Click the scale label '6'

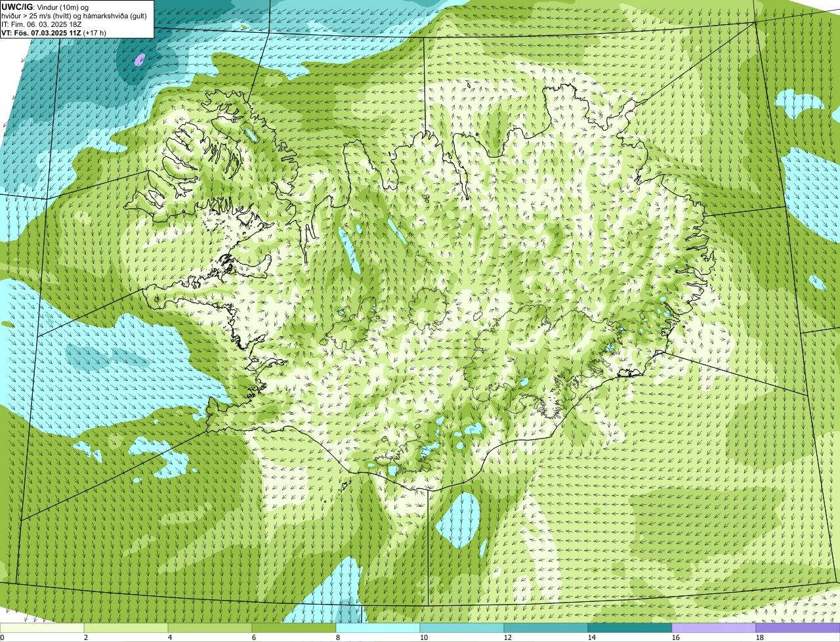point(254,637)
